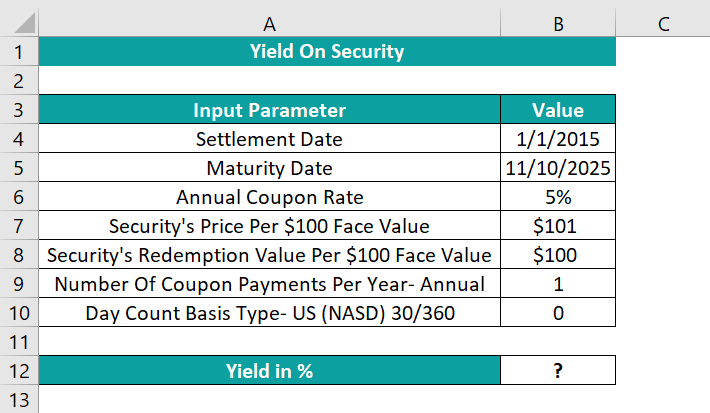Select the $100 redemption value cell

(x=558, y=255)
